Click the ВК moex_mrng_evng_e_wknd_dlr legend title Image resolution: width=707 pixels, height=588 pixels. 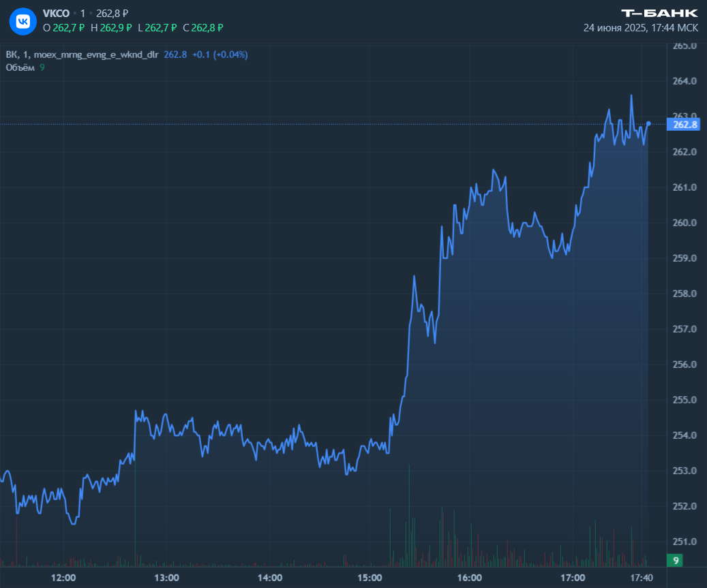(82, 55)
